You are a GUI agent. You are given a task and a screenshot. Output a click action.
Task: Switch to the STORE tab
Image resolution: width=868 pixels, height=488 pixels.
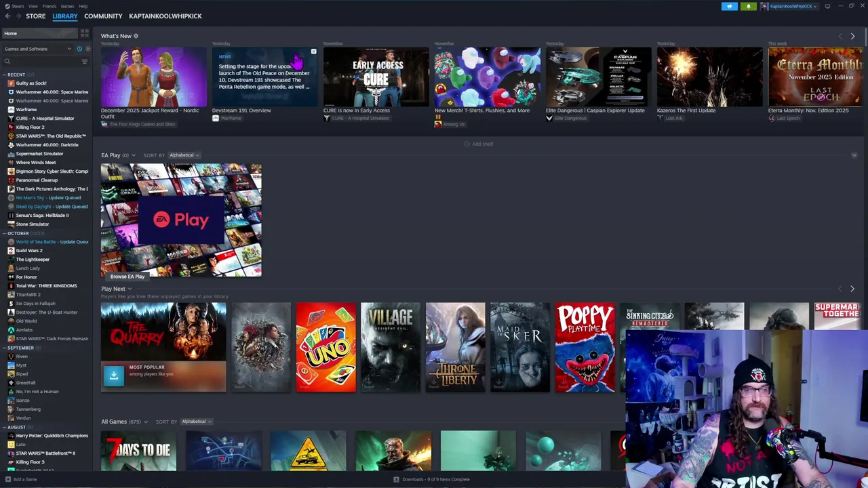(35, 16)
